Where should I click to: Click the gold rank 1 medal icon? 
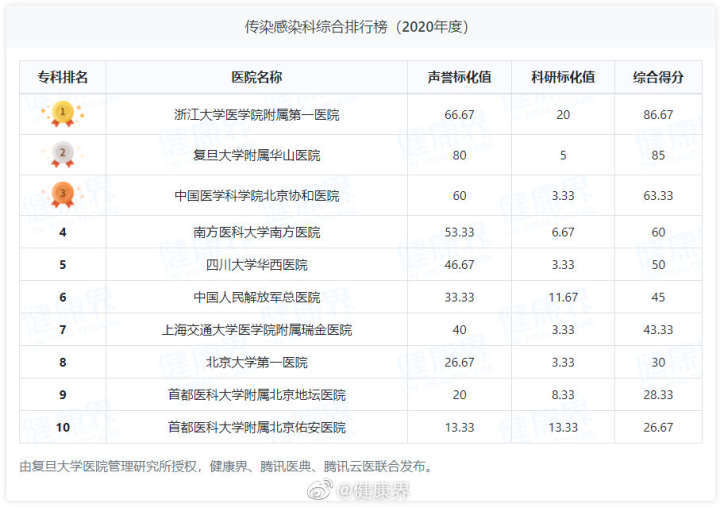coord(62,114)
